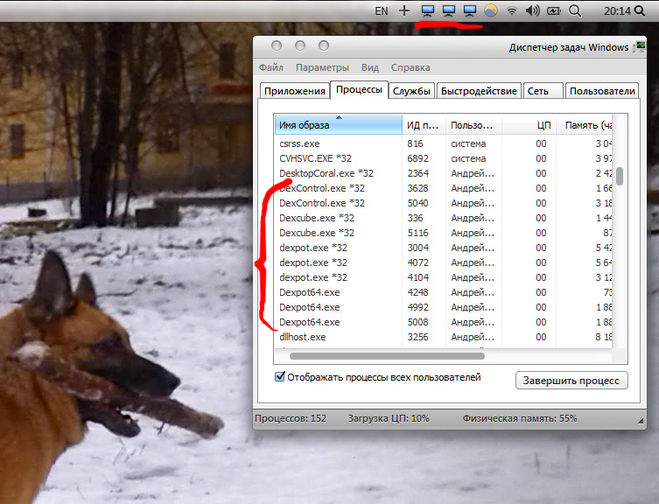Open the Параметры menu
Screen dimensions: 659x504
coord(322,68)
